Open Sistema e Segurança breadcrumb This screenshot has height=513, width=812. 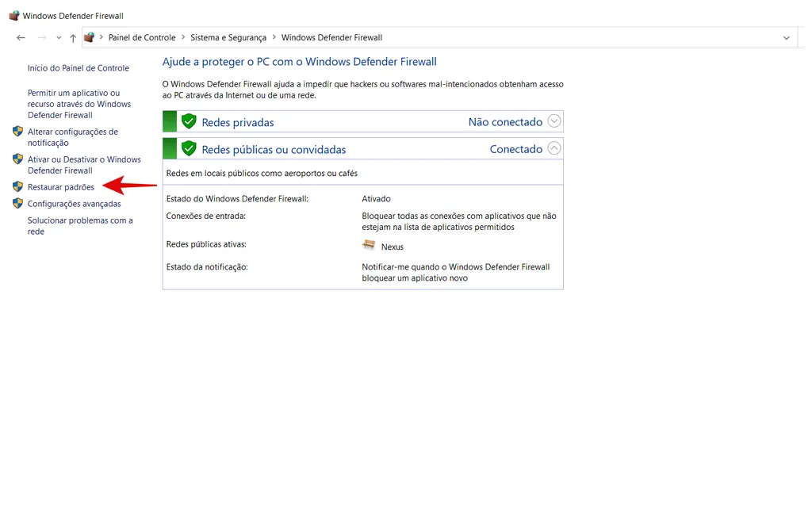tap(228, 38)
